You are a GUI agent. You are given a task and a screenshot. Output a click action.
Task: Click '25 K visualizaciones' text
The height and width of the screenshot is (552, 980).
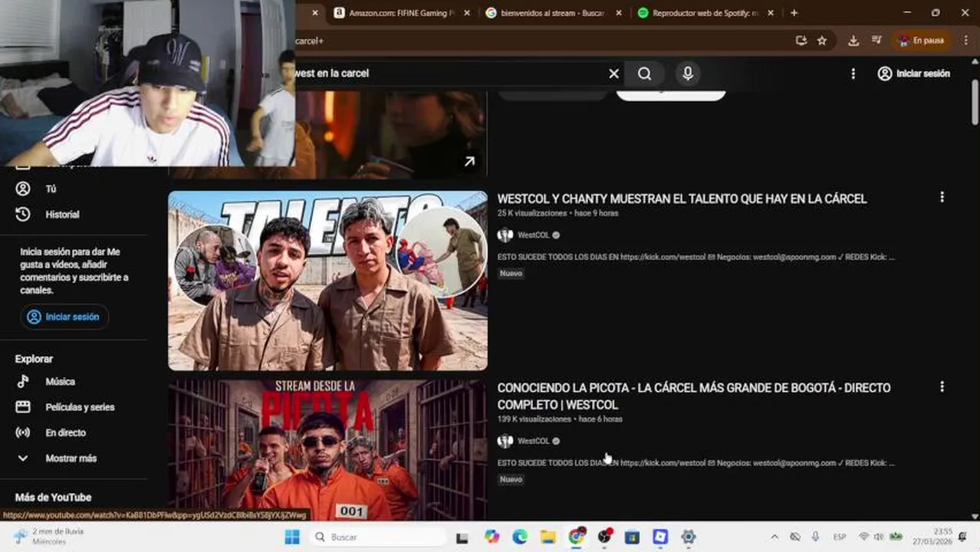pos(532,213)
